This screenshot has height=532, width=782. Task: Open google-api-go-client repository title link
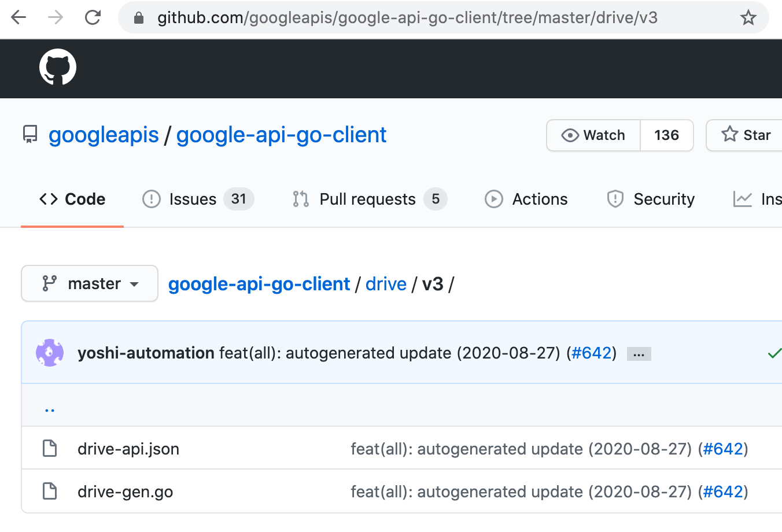point(281,135)
